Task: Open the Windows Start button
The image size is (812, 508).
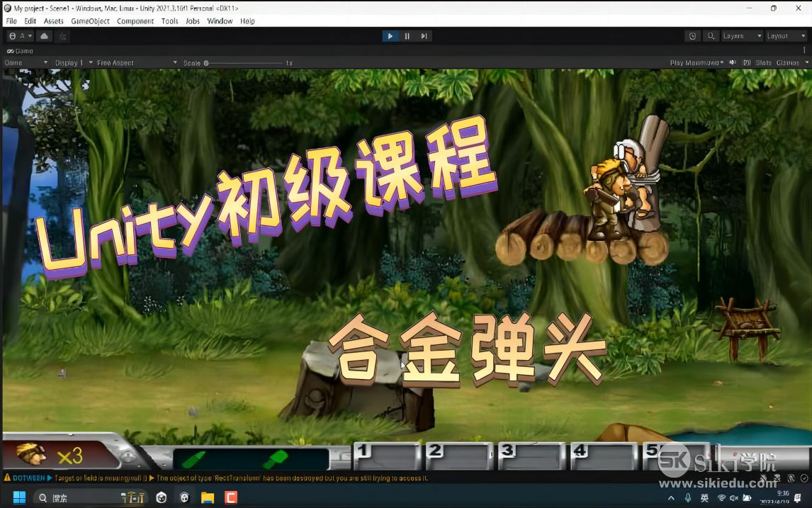Action: point(19,497)
